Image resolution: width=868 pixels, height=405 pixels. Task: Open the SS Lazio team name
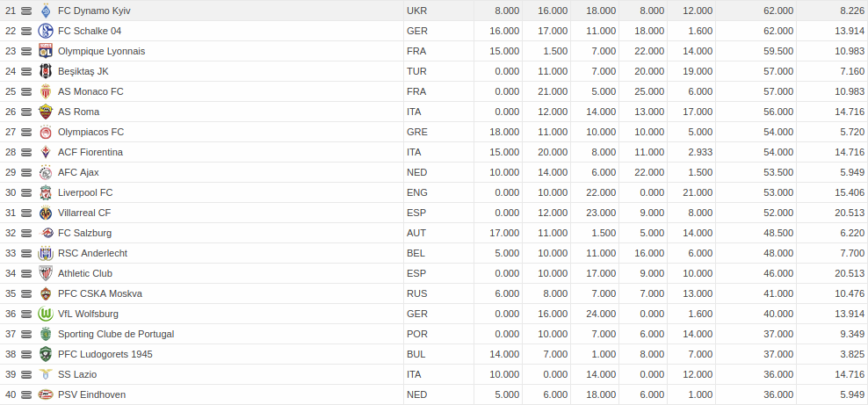[77, 374]
